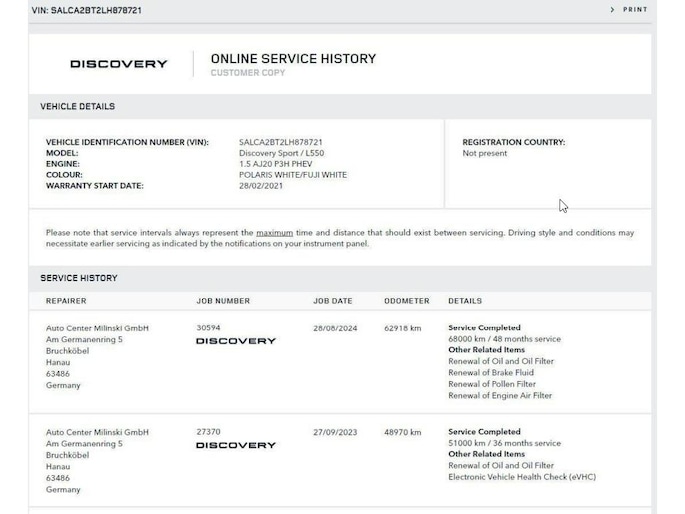Click job number 27370
This screenshot has width=685, height=514.
(x=208, y=431)
